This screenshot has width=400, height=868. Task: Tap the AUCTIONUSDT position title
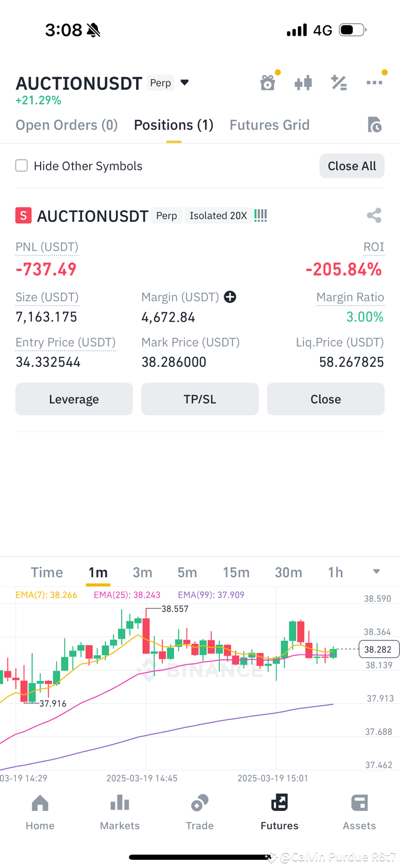click(x=93, y=216)
